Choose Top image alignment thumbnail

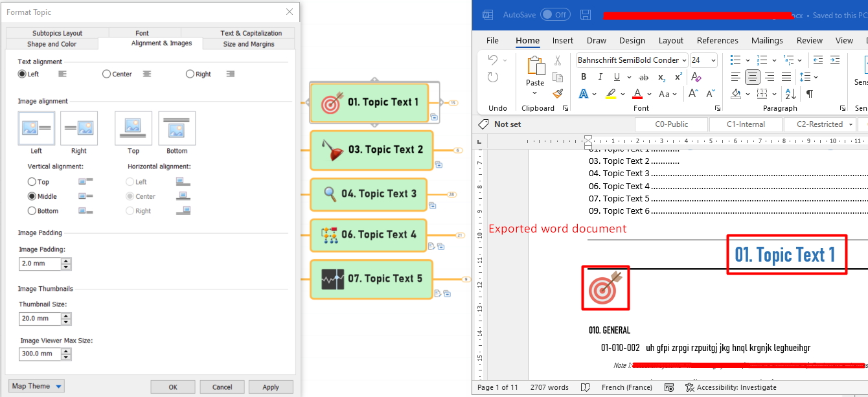(x=133, y=128)
